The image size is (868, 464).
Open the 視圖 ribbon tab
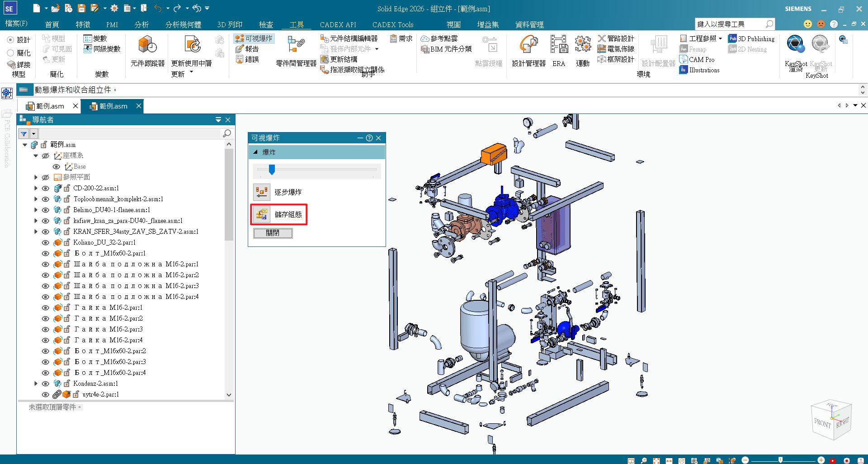453,24
